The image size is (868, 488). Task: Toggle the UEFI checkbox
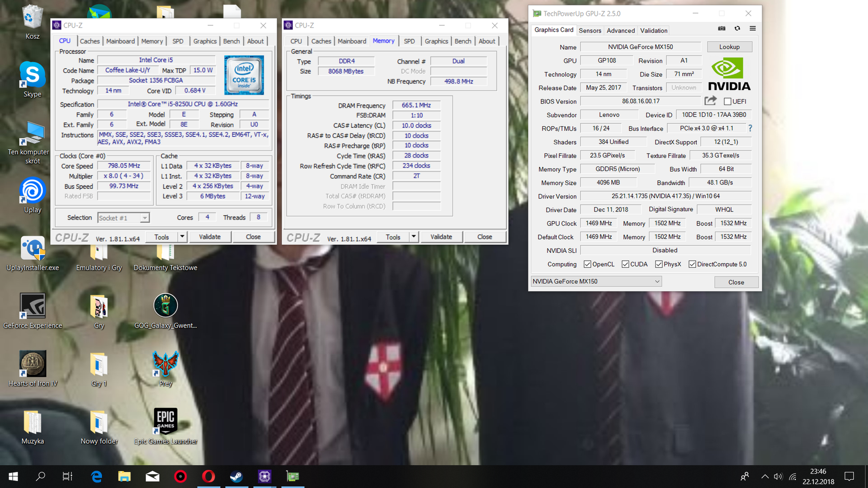(x=727, y=101)
